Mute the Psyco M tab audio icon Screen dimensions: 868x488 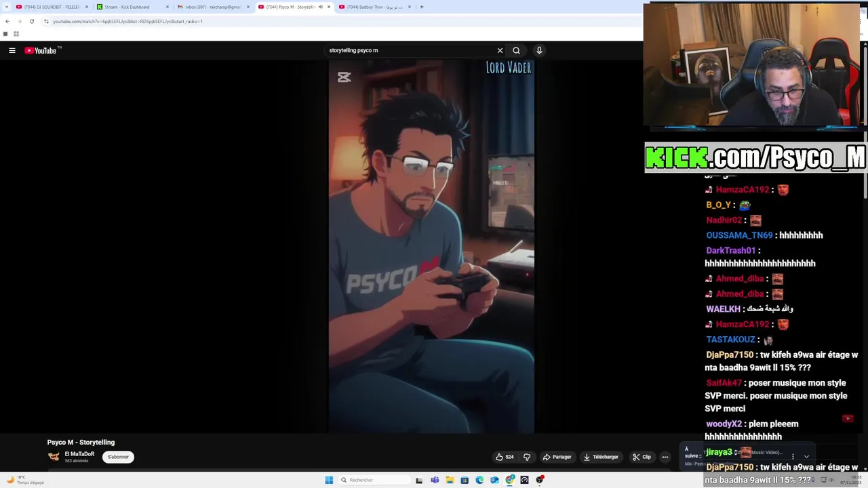[321, 7]
